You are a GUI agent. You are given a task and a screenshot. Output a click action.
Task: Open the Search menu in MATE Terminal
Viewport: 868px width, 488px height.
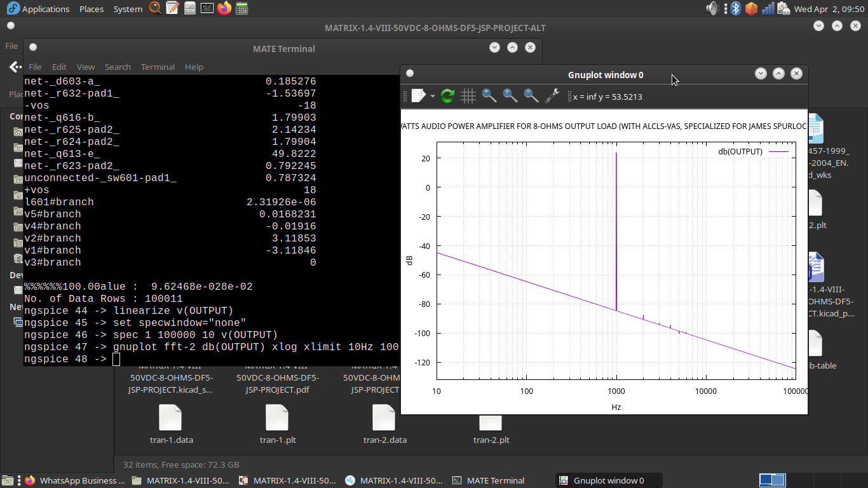pyautogui.click(x=118, y=67)
